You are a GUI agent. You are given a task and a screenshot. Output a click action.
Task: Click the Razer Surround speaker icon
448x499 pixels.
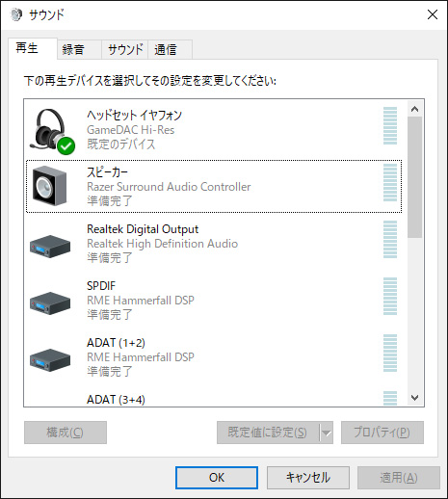pyautogui.click(x=50, y=186)
